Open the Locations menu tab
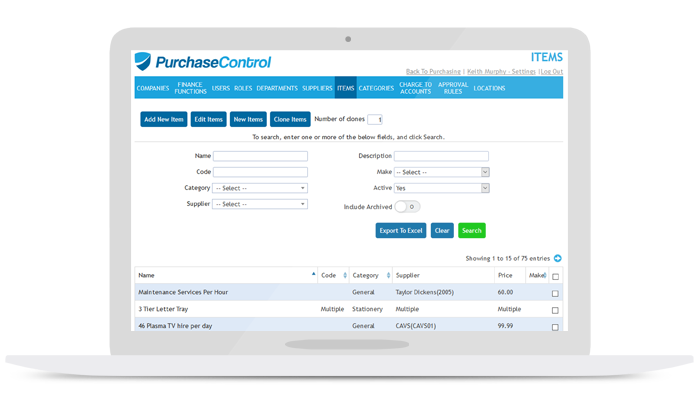The height and width of the screenshot is (400, 700). click(489, 88)
